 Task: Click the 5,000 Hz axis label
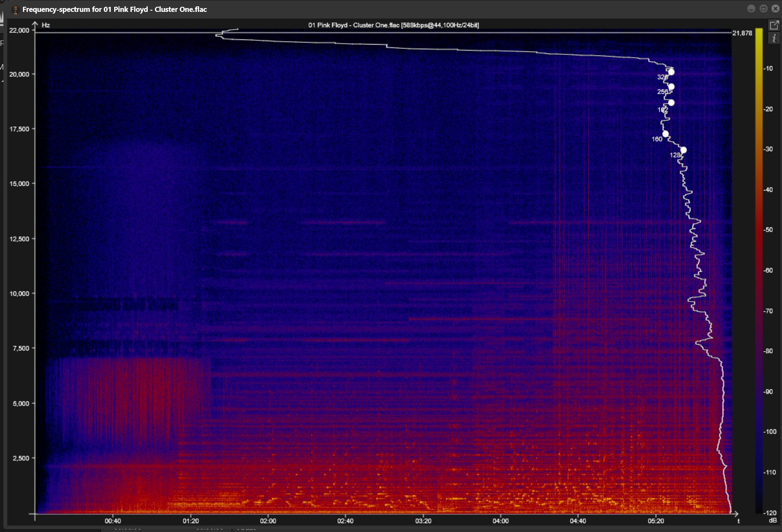(x=21, y=403)
